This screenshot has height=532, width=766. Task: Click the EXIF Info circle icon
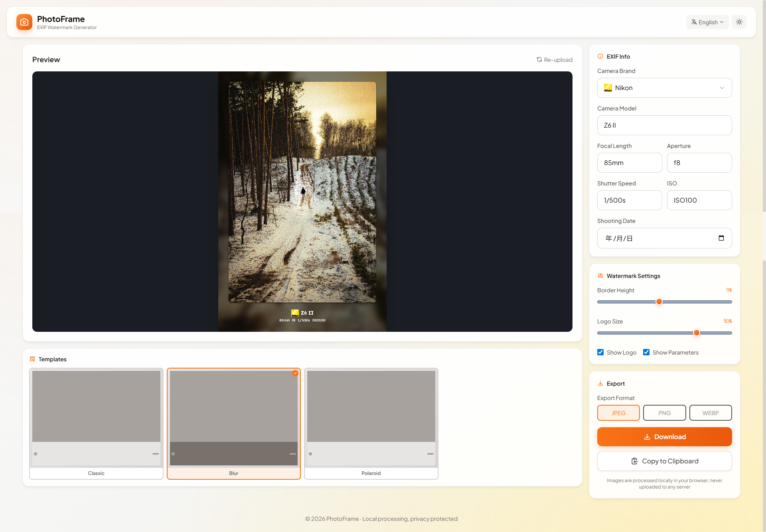pyautogui.click(x=601, y=56)
